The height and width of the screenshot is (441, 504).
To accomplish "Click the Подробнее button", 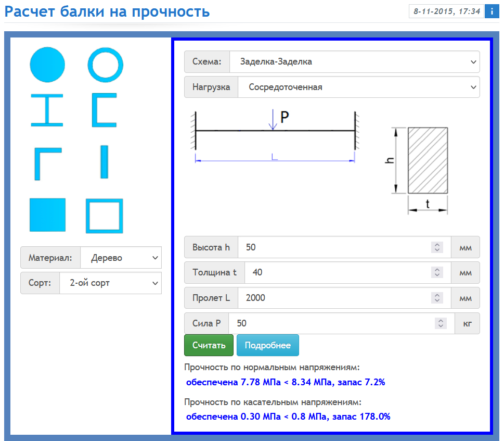I will click(x=268, y=345).
